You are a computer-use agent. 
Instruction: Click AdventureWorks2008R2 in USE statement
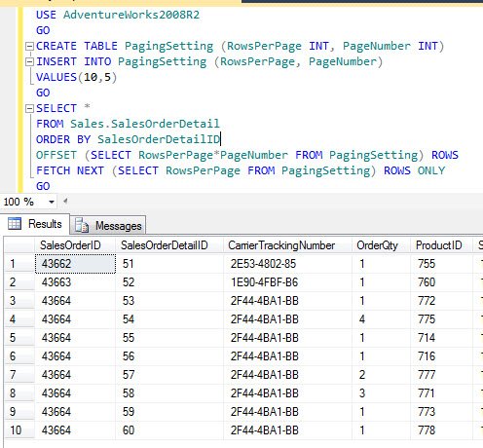click(131, 15)
